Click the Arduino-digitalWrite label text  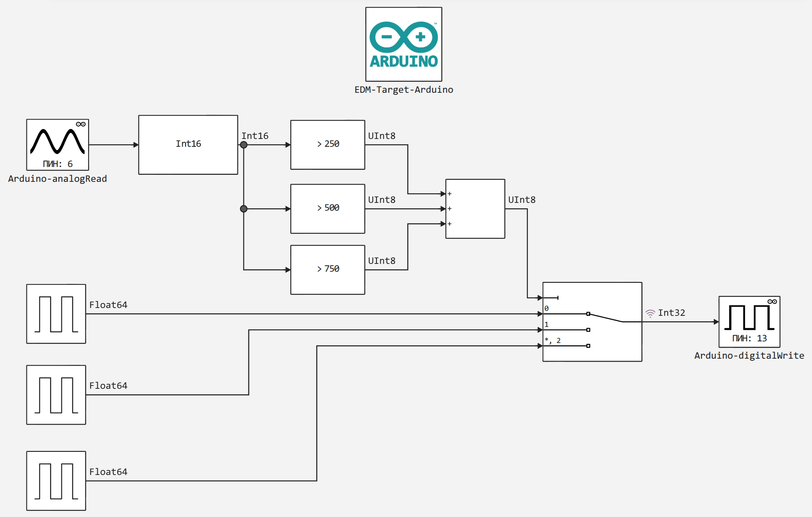[749, 355]
